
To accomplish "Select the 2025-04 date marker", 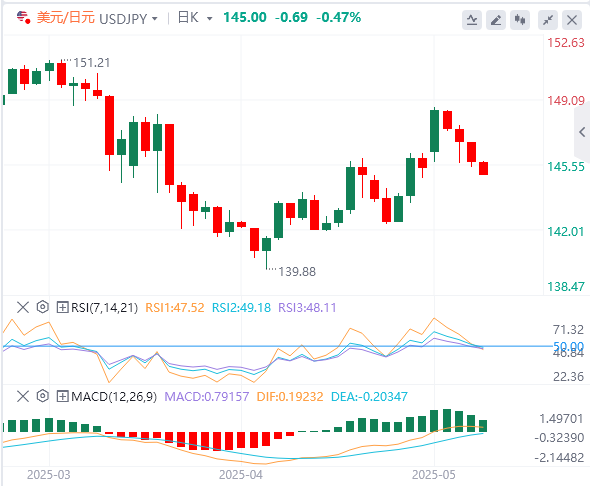I will [241, 475].
